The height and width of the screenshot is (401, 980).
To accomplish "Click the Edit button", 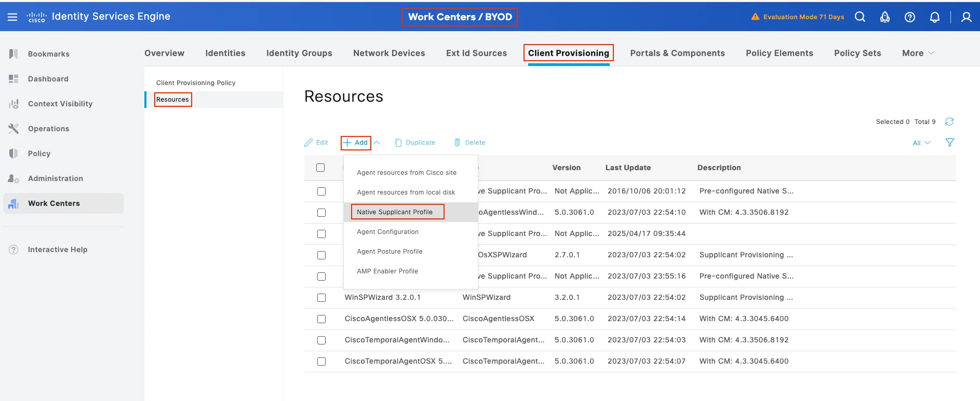I will coord(316,143).
